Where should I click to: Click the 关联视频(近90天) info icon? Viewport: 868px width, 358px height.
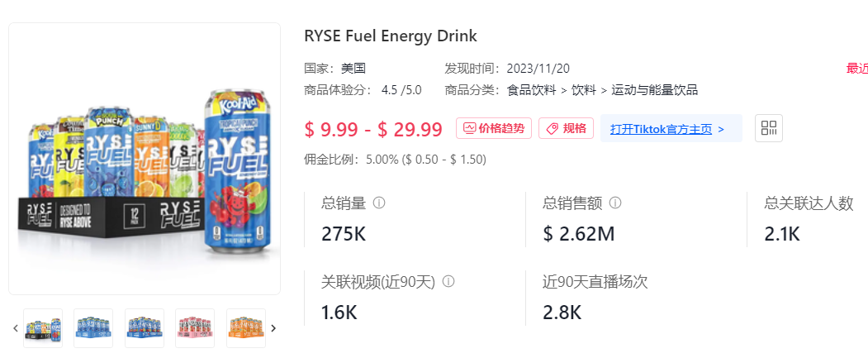pyautogui.click(x=448, y=281)
